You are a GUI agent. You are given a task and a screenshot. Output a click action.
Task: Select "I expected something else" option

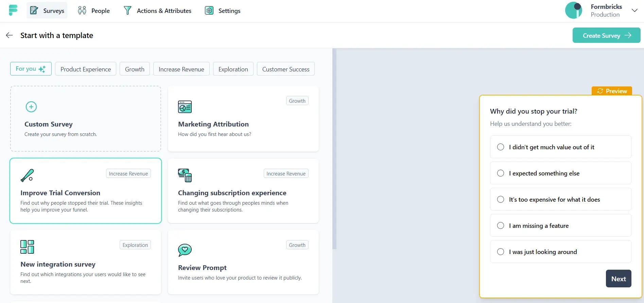tap(560, 173)
